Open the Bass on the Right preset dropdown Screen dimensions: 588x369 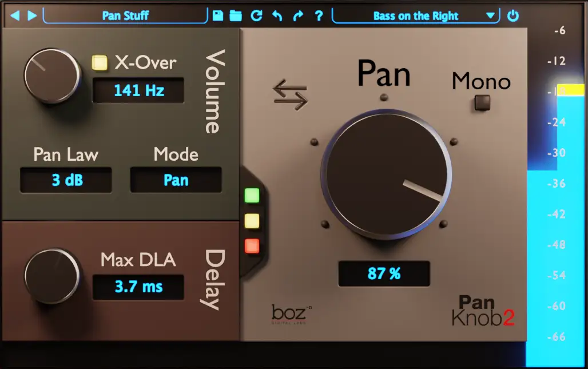tap(414, 15)
